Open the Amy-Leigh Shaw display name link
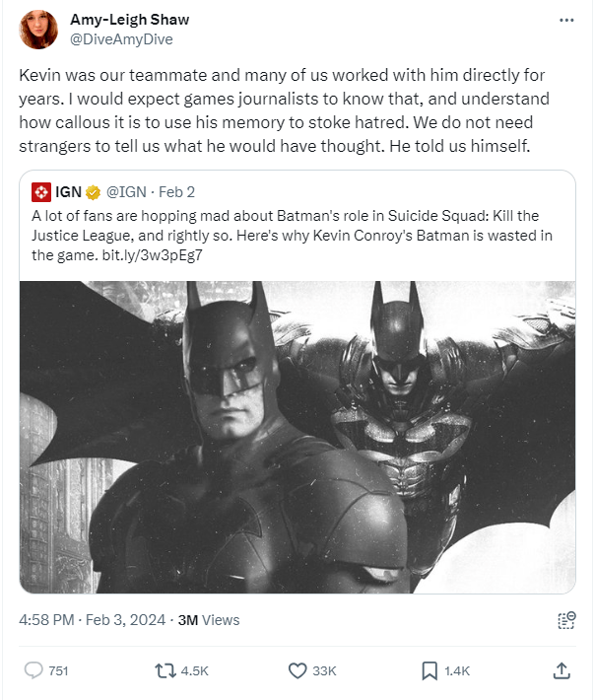This screenshot has width=595, height=700. (x=130, y=20)
